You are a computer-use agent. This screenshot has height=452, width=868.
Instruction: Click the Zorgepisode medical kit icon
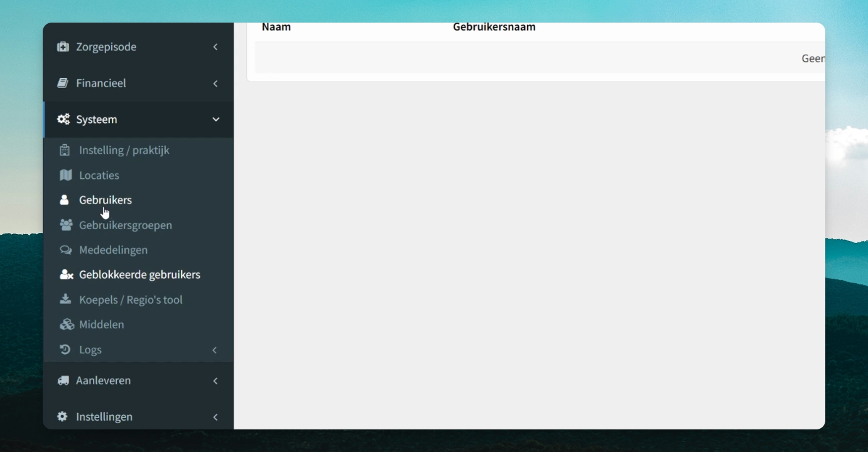coord(63,46)
